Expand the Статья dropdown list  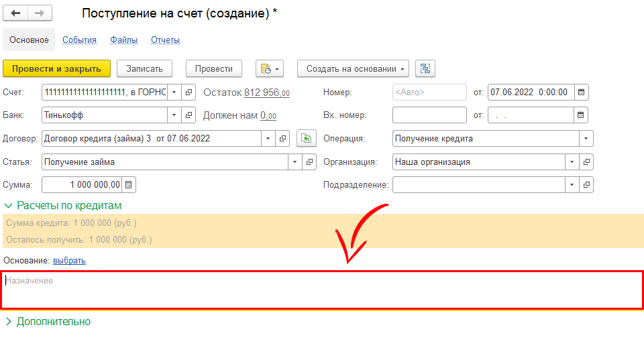(296, 162)
